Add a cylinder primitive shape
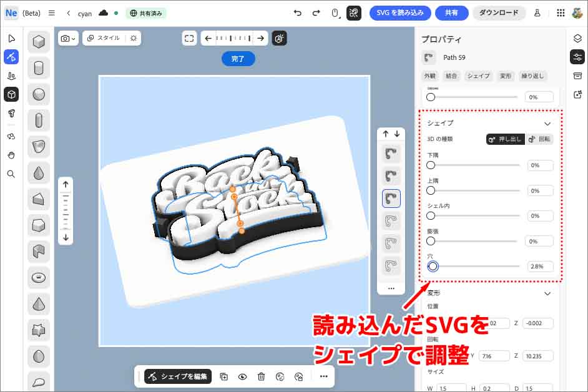This screenshot has width=588, height=392. click(39, 68)
